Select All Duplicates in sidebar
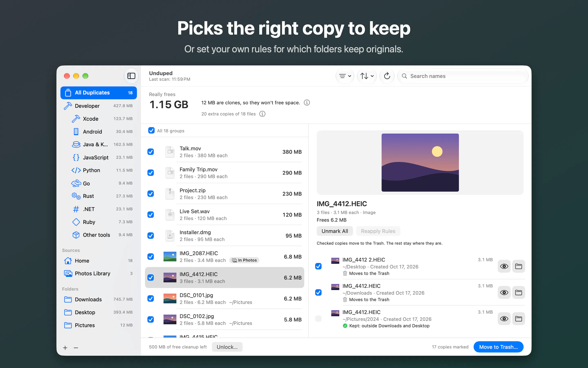588x368 pixels. (99, 93)
